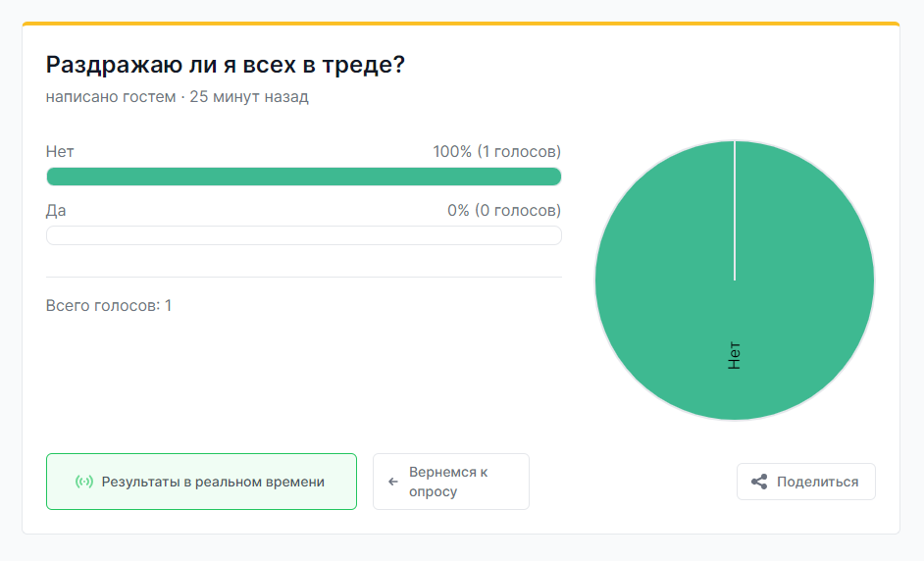
Task: Click the share nodes icon
Action: [759, 482]
